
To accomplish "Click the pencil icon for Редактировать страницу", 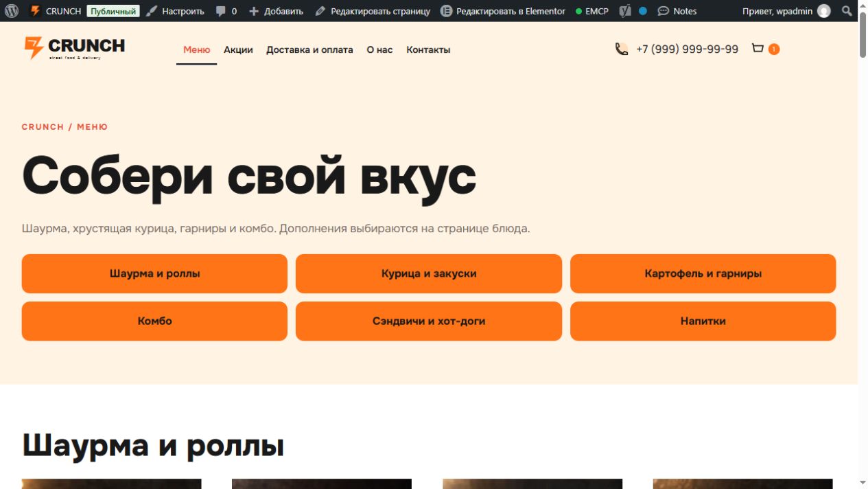I will [320, 11].
